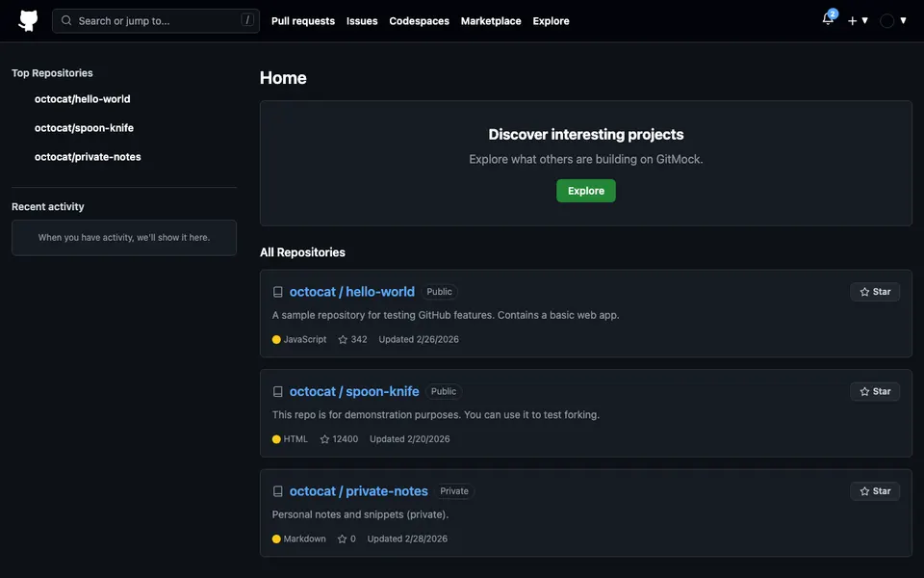Open Codespaces in top navigation
This screenshot has width=924, height=578.
419,20
